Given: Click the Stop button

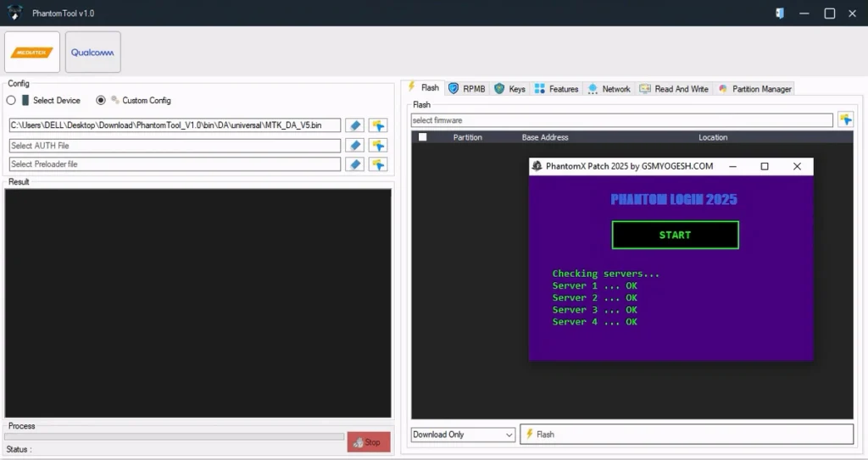Looking at the screenshot, I should [x=369, y=442].
